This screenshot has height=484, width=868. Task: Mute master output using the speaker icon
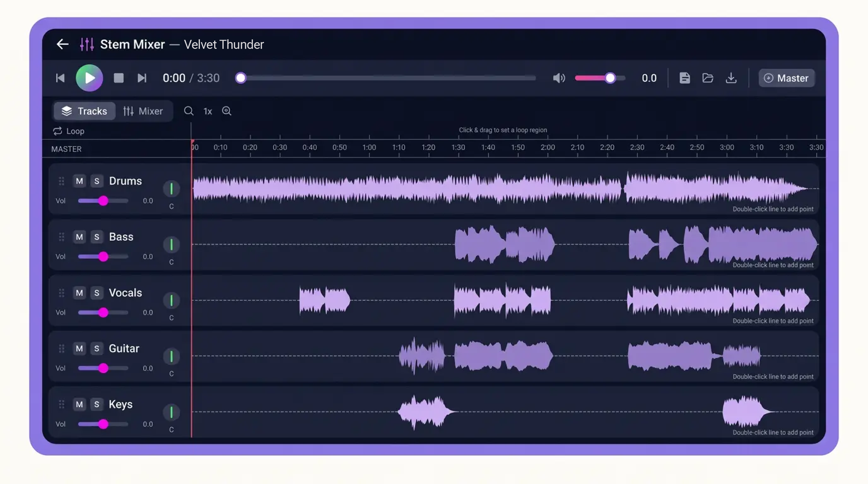(559, 78)
